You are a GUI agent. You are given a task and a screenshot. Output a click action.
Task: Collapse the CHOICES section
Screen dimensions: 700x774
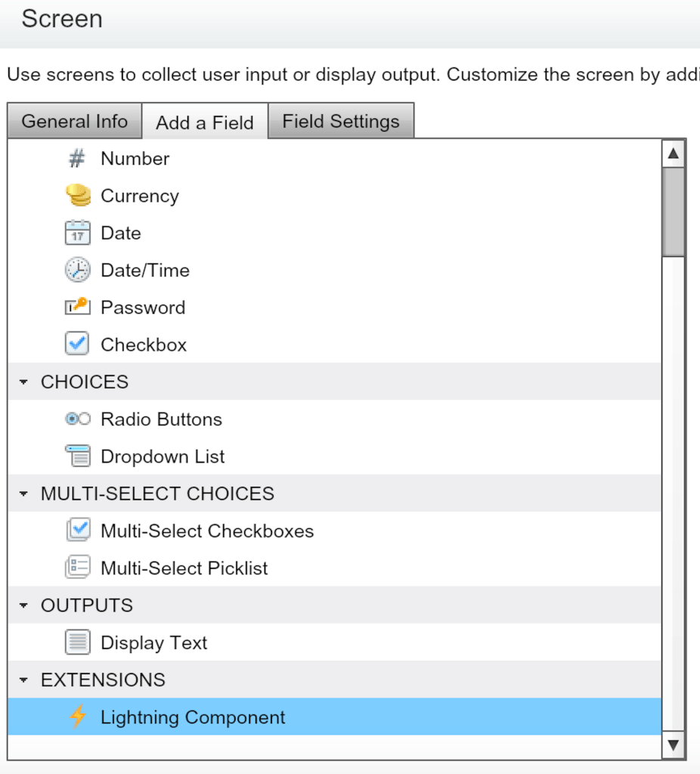tap(24, 382)
